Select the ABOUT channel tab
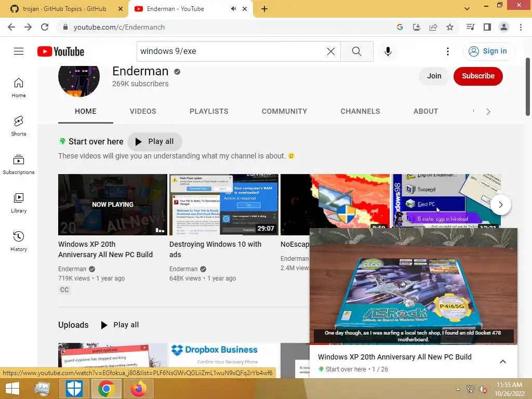Screen dimensions: 532x399 [x=426, y=111]
